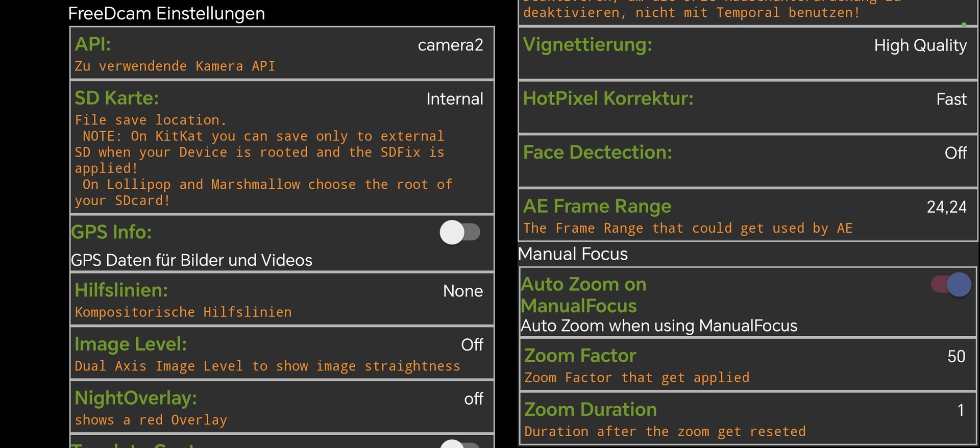Toggle the partially visible switch below NightOverlay
This screenshot has height=448, width=980.
click(x=459, y=444)
